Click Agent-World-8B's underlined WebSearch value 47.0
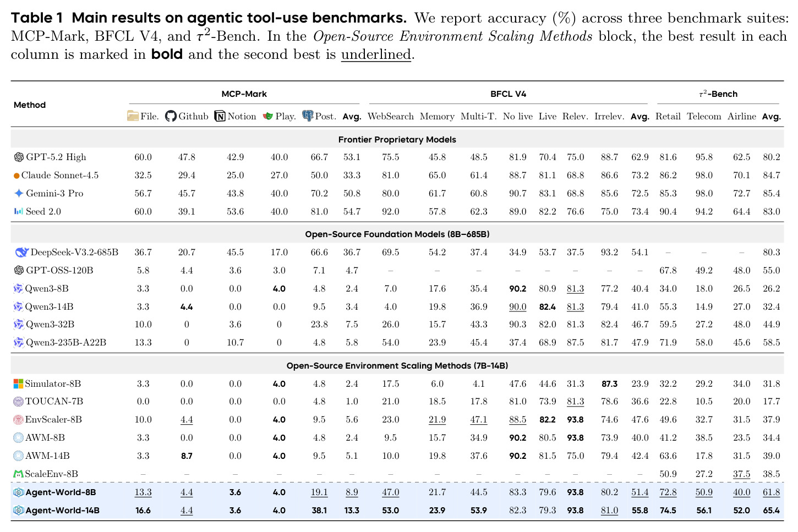 tap(391, 492)
